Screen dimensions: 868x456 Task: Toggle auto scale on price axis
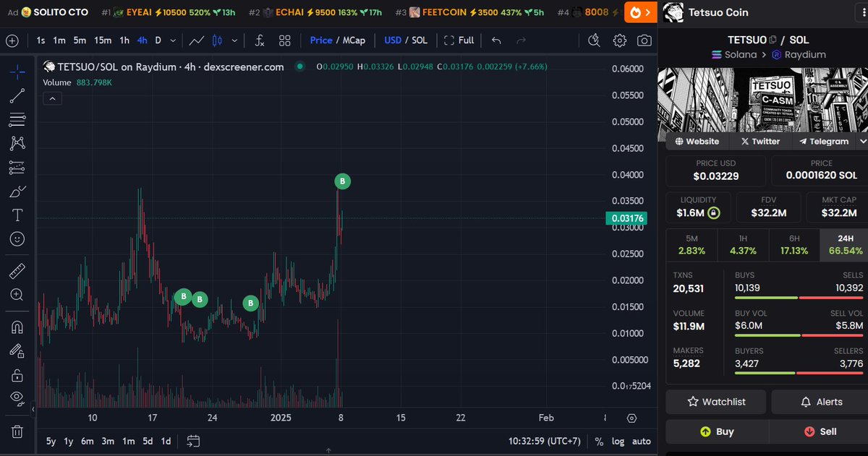[641, 441]
